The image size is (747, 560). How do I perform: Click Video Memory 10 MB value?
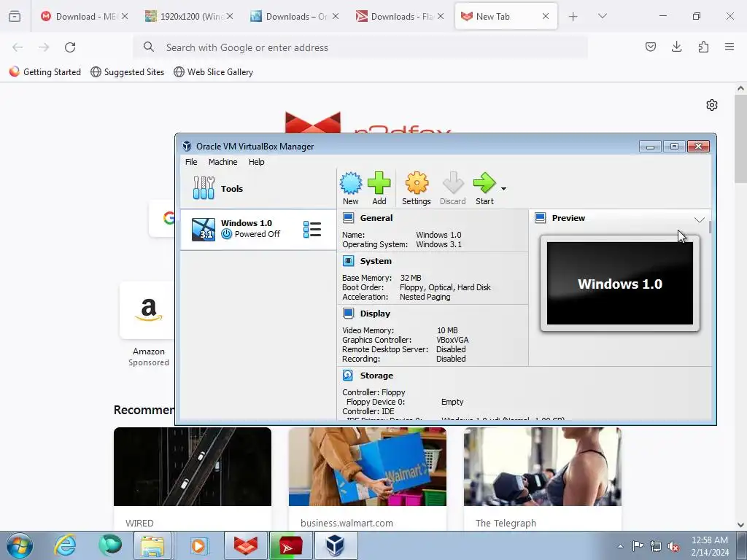(x=447, y=330)
